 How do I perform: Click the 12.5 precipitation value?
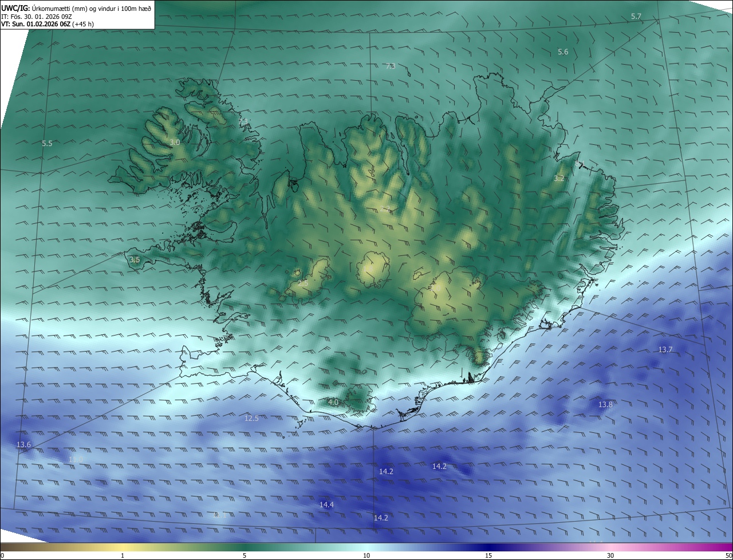pyautogui.click(x=251, y=419)
